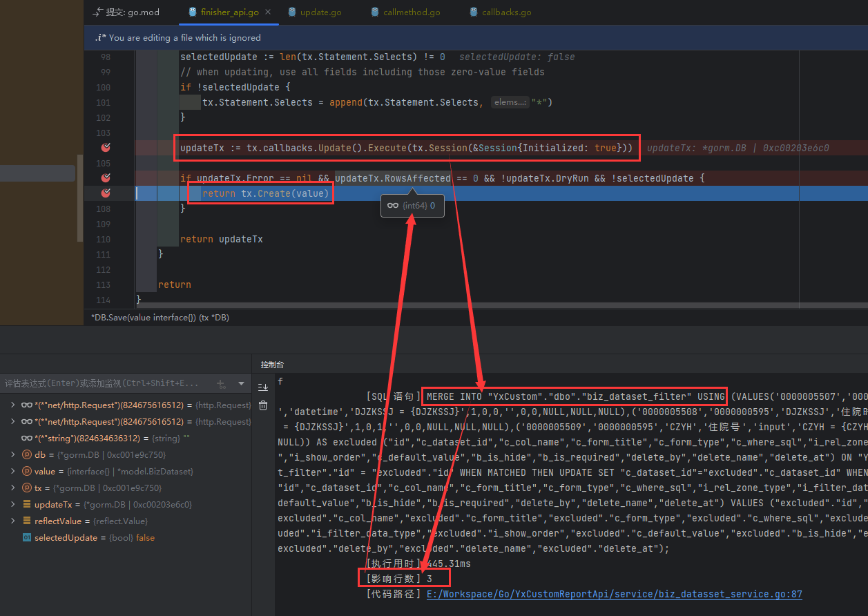The height and width of the screenshot is (616, 868).
Task: Toggle the breakpoint on line 107
Action: click(x=106, y=193)
